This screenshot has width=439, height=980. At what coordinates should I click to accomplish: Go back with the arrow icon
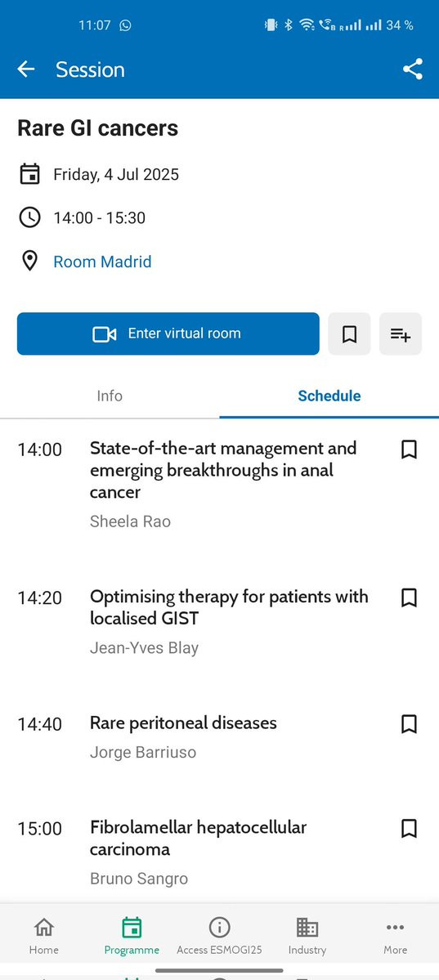point(25,69)
